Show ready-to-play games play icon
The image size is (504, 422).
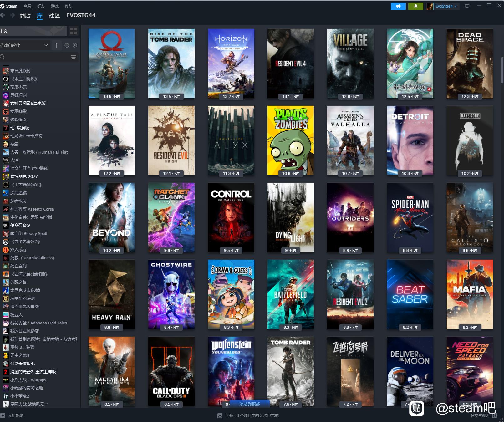point(75,45)
